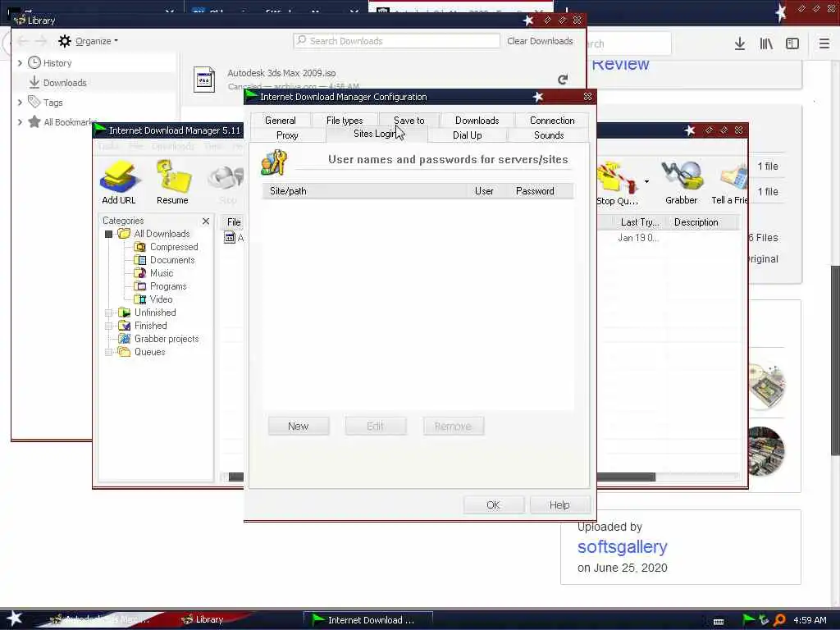Screen dimensions: 840x630
Task: Open the softsgallery uploader link
Action: (x=622, y=547)
